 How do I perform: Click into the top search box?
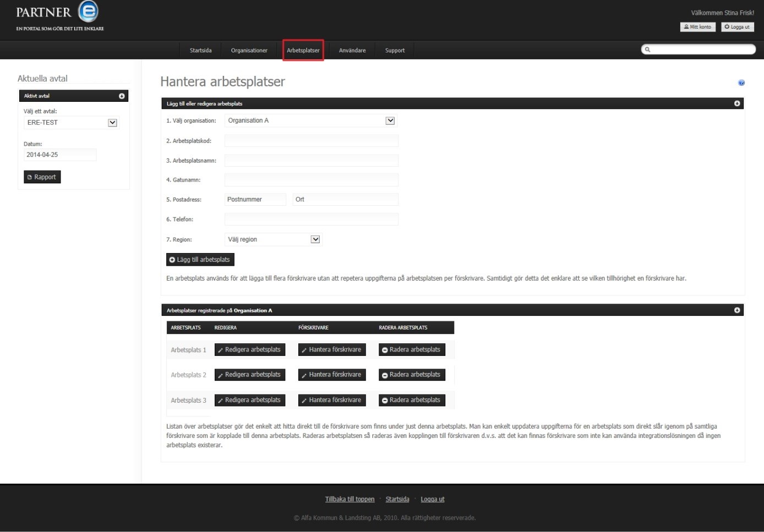click(x=698, y=50)
